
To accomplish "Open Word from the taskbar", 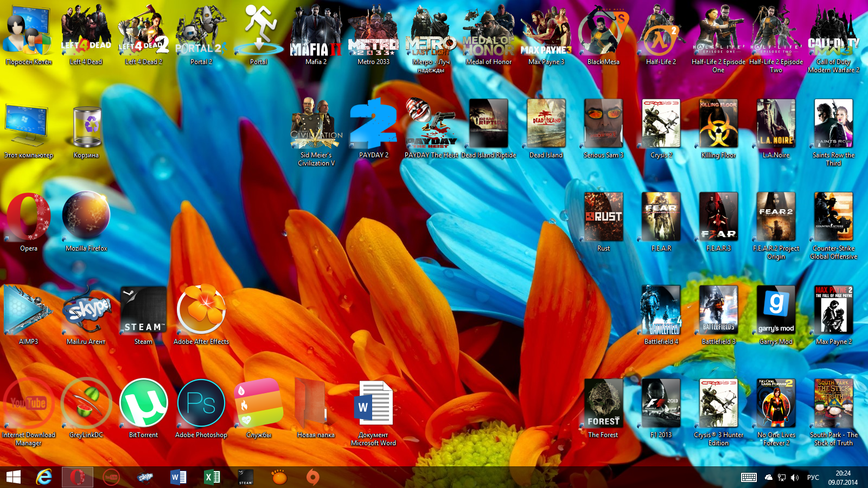I will [178, 477].
